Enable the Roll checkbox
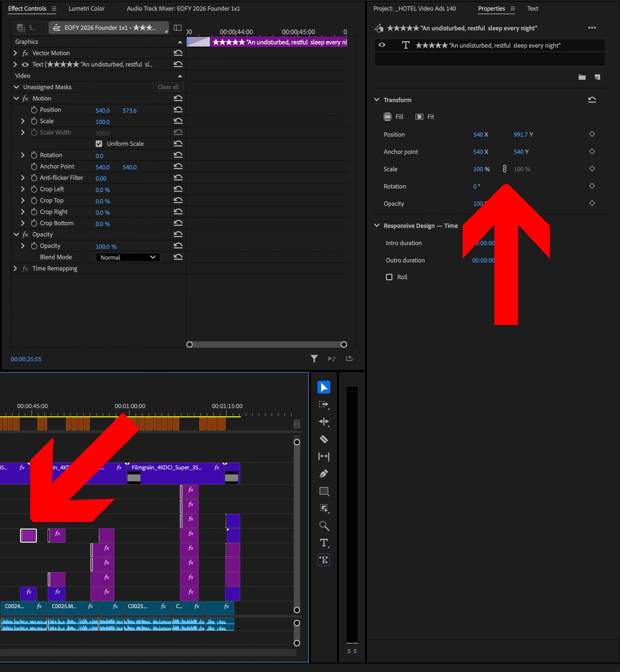Screen dimensions: 620x672 coord(389,277)
